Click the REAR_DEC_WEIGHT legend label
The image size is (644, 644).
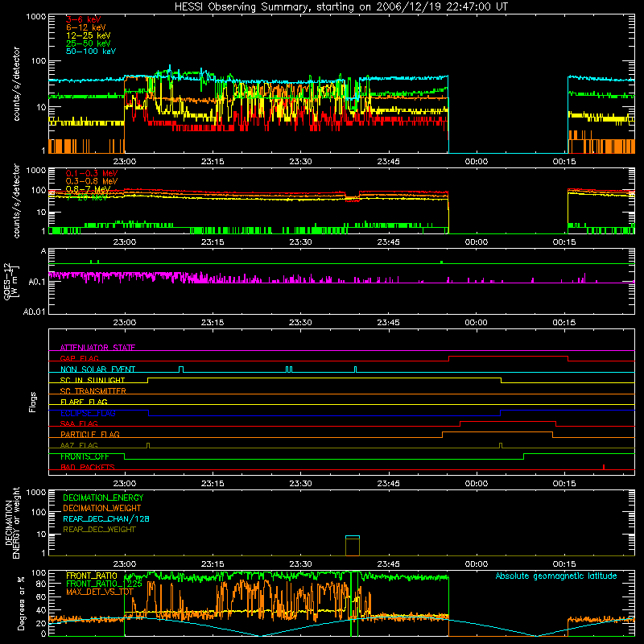click(x=99, y=530)
